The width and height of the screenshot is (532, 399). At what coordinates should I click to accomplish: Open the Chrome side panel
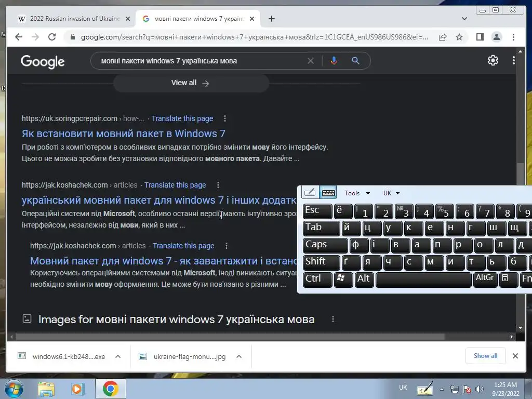[480, 37]
